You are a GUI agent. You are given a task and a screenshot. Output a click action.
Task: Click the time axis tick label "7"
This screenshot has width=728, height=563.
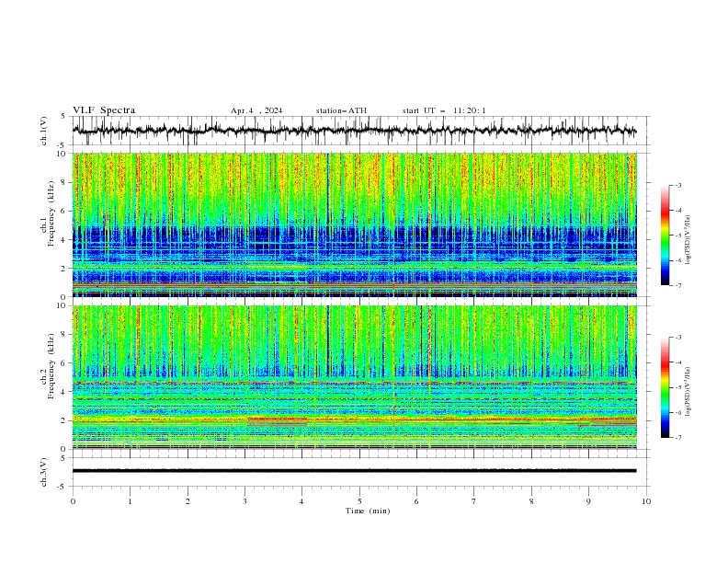click(474, 501)
